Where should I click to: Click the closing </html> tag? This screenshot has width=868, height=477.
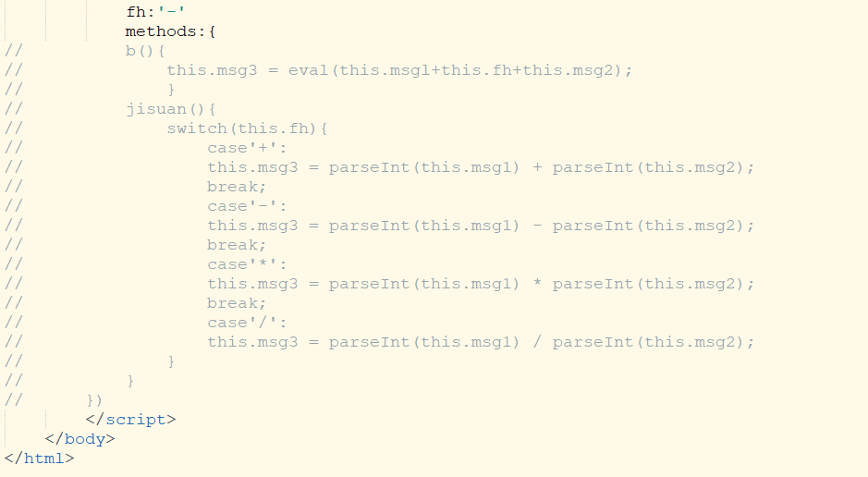click(39, 458)
